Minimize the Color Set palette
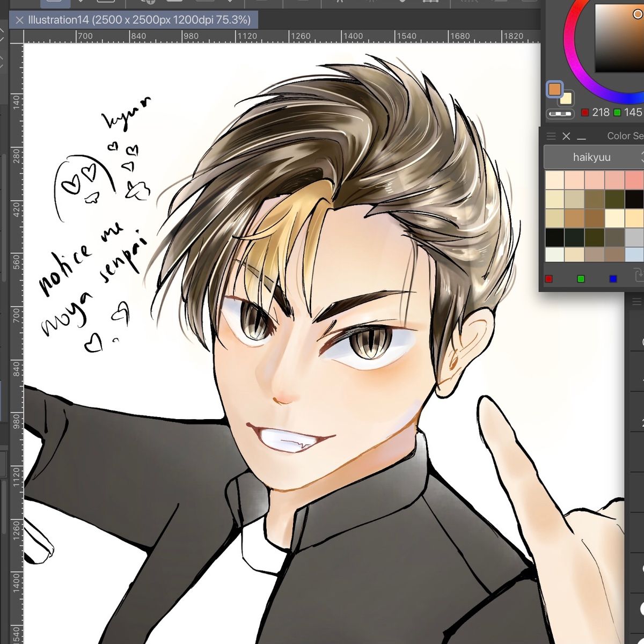This screenshot has width=644, height=644. click(x=581, y=139)
